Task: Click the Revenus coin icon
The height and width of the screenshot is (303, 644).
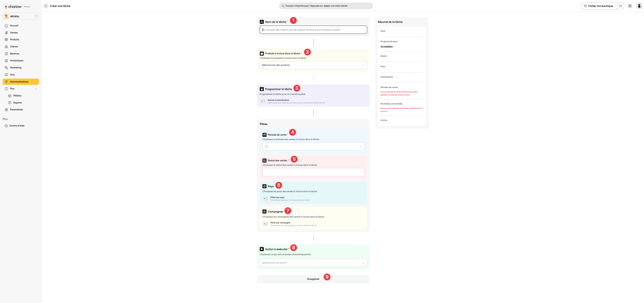Action: [7, 54]
